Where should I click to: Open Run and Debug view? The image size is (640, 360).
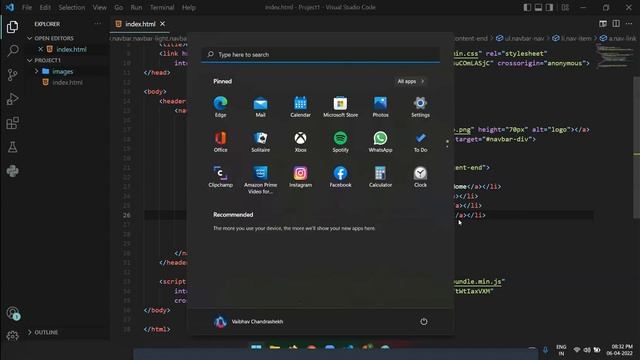(13, 99)
